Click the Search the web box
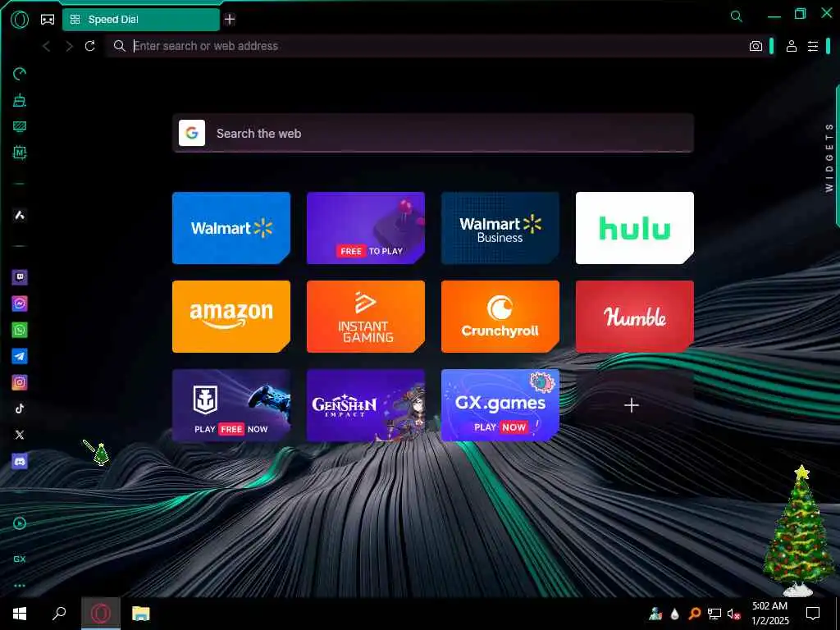 [433, 134]
